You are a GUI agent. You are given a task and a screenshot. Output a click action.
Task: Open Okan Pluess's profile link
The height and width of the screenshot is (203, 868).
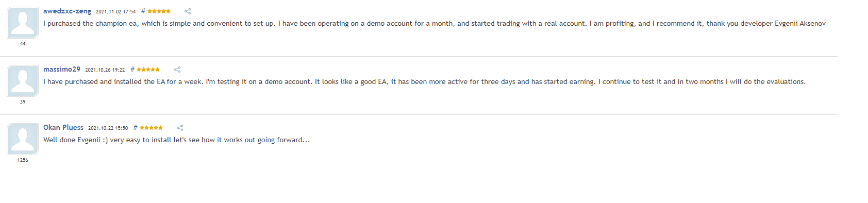(63, 127)
